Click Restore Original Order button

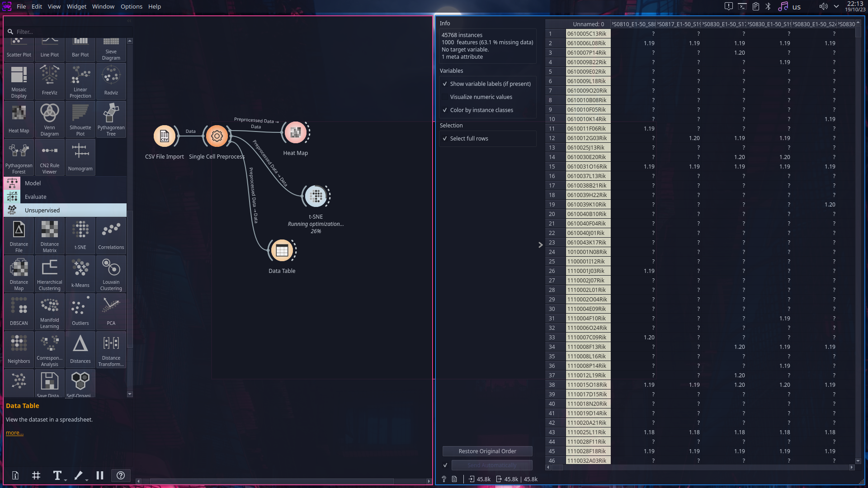point(487,451)
